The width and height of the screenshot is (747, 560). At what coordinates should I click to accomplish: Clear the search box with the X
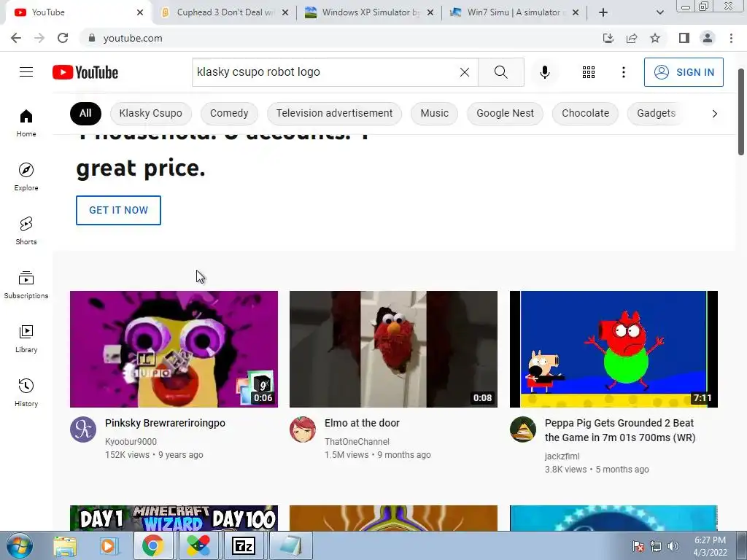coord(465,72)
